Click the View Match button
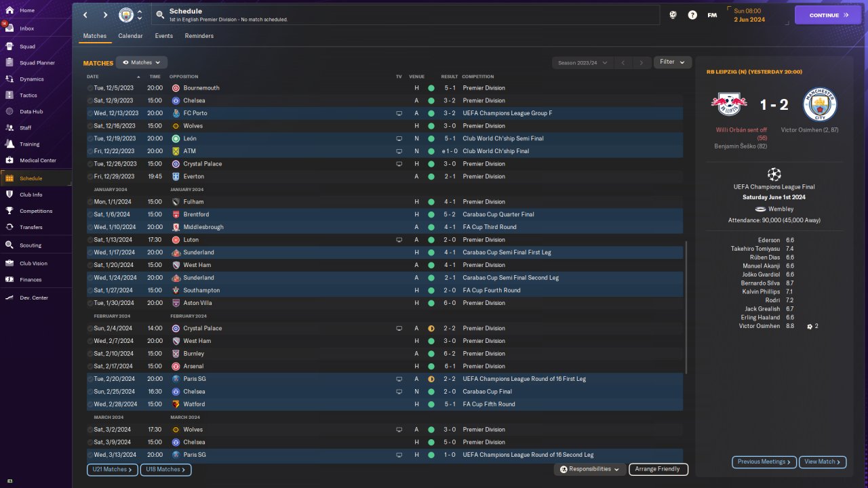868x488 pixels. [x=823, y=462]
